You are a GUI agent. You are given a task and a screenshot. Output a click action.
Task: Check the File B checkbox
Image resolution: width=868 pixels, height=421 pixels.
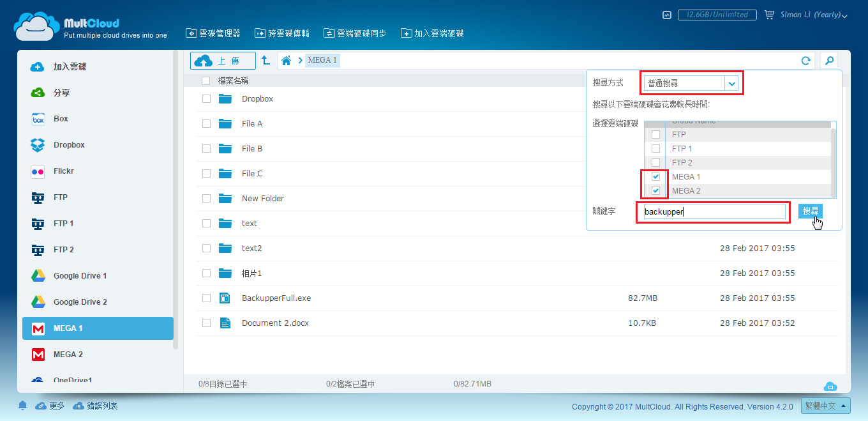click(206, 148)
